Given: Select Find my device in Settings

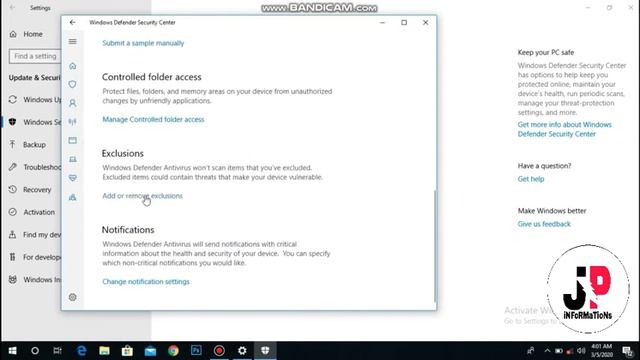Looking at the screenshot, I should [35, 234].
